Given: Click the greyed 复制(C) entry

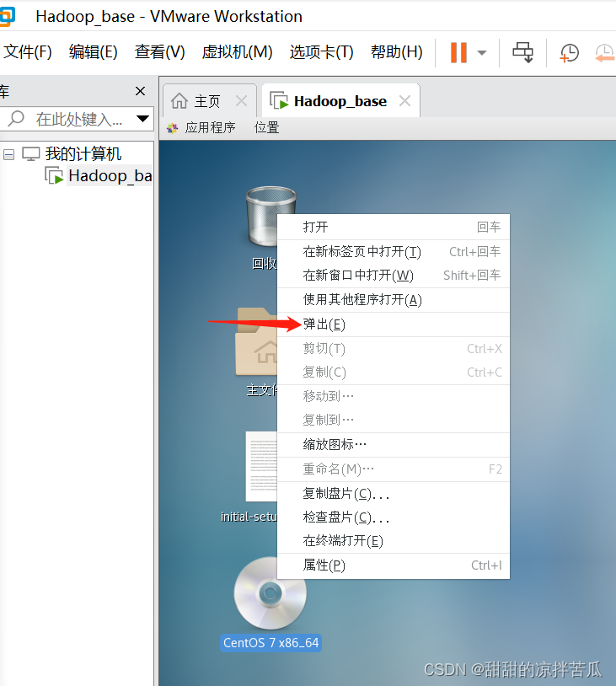Looking at the screenshot, I should pos(394,372).
